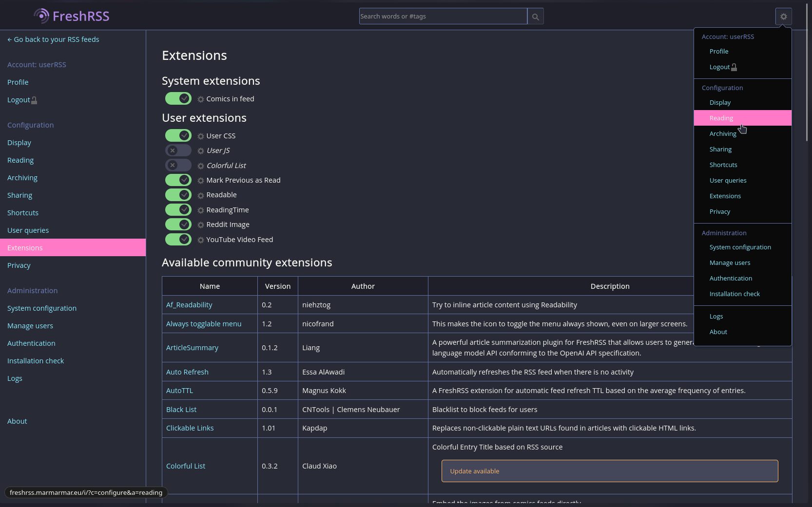The width and height of the screenshot is (812, 507).
Task: Open settings gear for Colorful List extension
Action: pos(201,166)
